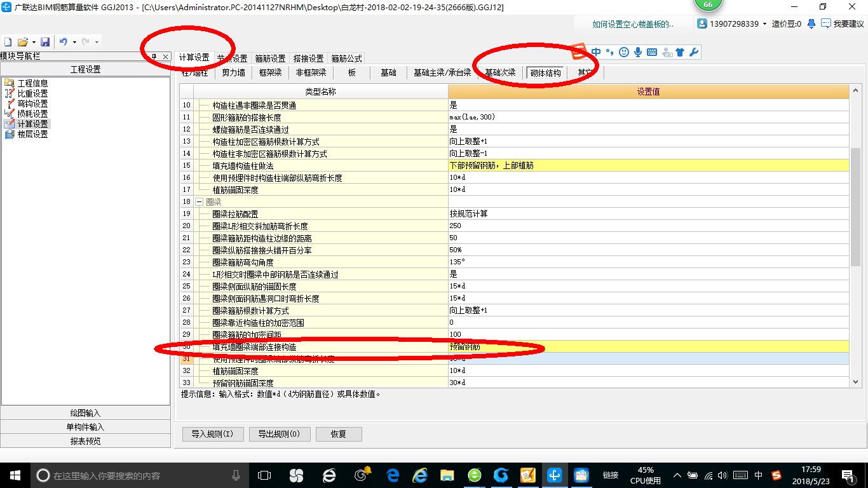Screen dimensions: 868x488
Task: Select 楼层设置 in navigation tree
Action: click(32, 134)
